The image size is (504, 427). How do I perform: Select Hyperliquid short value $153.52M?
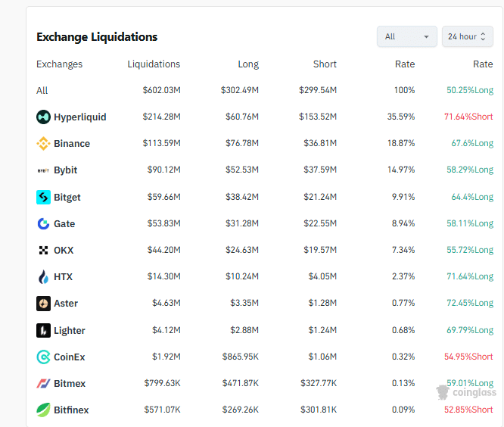[318, 117]
